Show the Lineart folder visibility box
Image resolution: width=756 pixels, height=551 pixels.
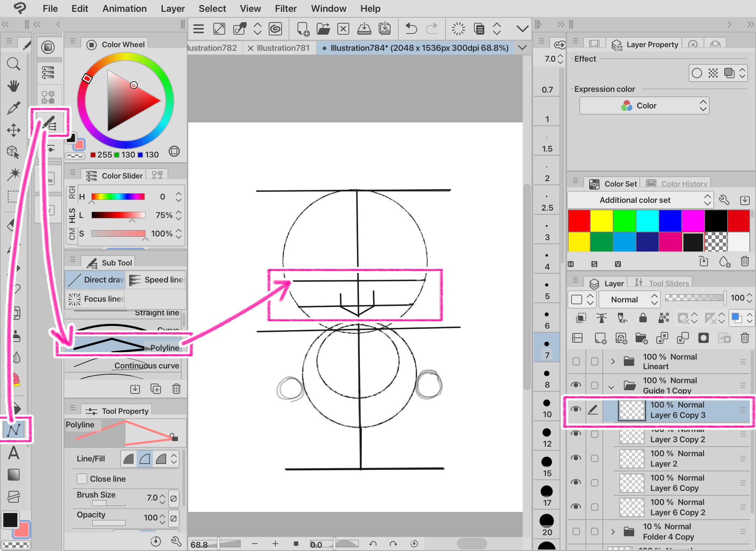[x=575, y=361]
